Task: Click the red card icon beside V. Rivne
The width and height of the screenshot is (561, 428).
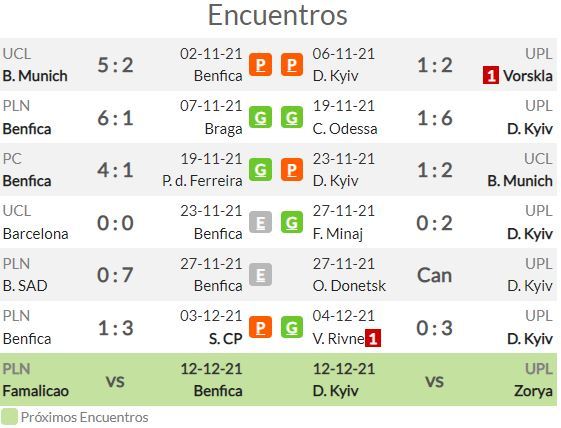Action: pyautogui.click(x=373, y=338)
